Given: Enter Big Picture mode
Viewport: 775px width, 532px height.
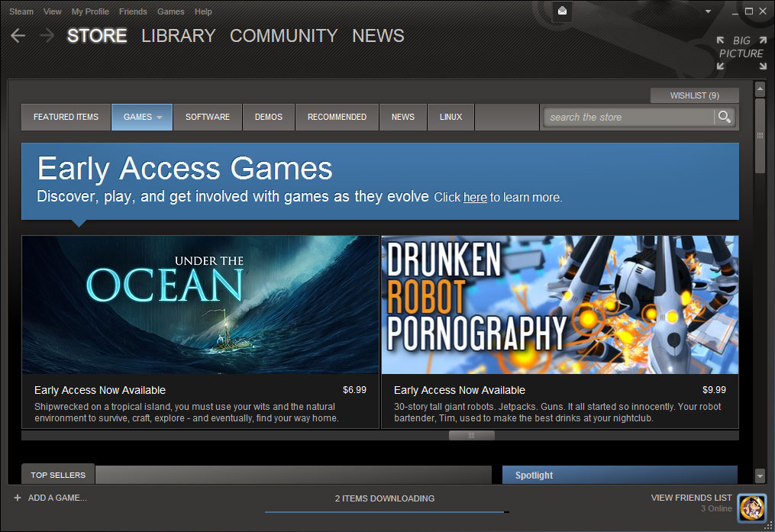Looking at the screenshot, I should [741, 53].
